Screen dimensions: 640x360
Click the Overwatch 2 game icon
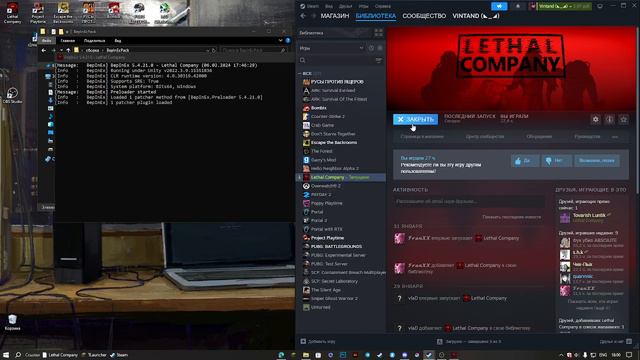click(x=306, y=186)
